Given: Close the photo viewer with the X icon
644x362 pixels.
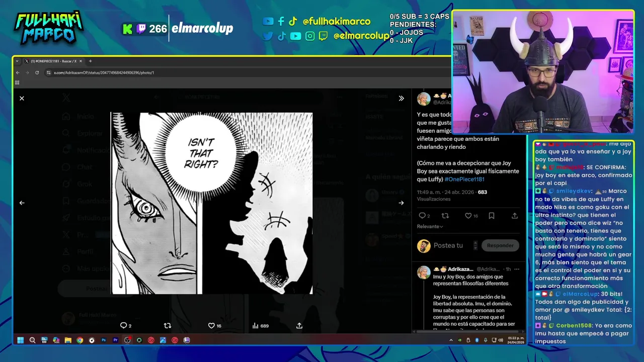Looking at the screenshot, I should pyautogui.click(x=22, y=99).
